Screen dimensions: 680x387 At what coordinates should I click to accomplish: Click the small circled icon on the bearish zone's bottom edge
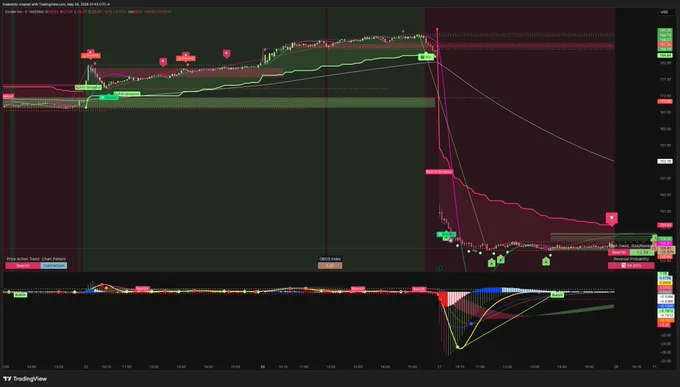[439, 268]
